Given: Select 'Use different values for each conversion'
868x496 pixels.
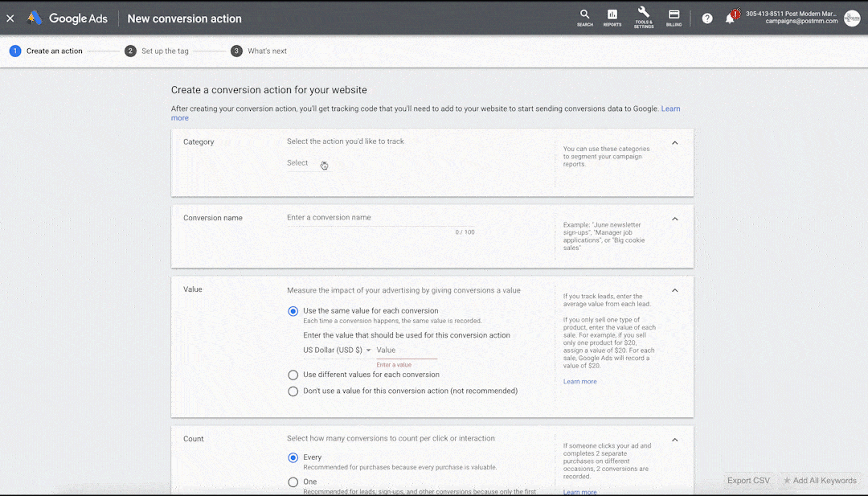Looking at the screenshot, I should click(x=293, y=375).
